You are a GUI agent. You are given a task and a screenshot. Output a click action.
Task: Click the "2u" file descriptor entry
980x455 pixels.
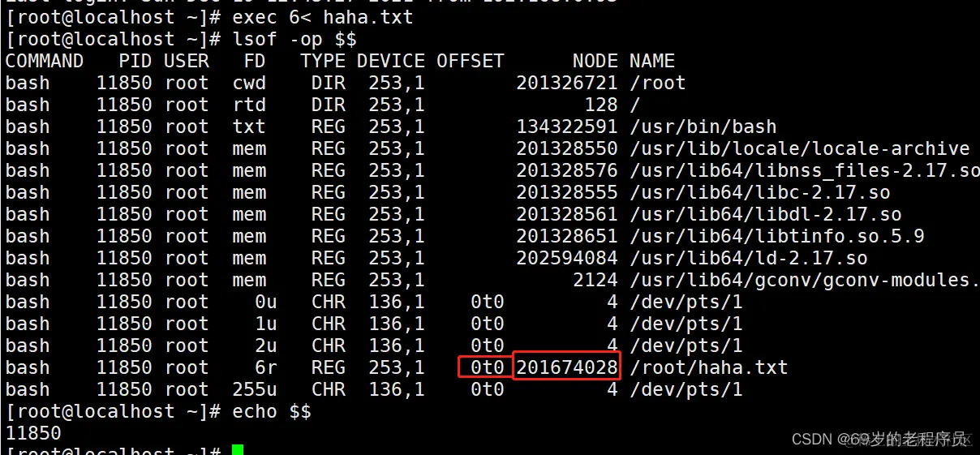click(x=266, y=346)
